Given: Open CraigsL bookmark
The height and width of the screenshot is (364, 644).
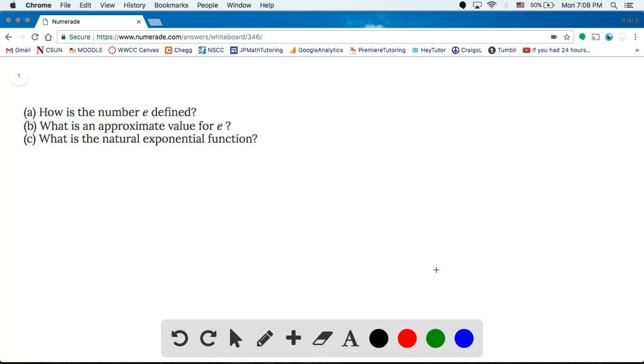Looking at the screenshot, I should click(x=467, y=50).
